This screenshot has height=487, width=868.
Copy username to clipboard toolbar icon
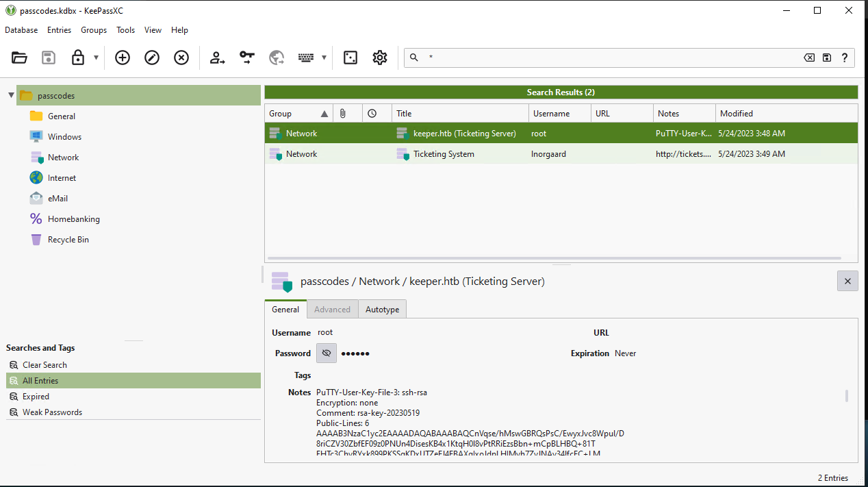click(218, 58)
